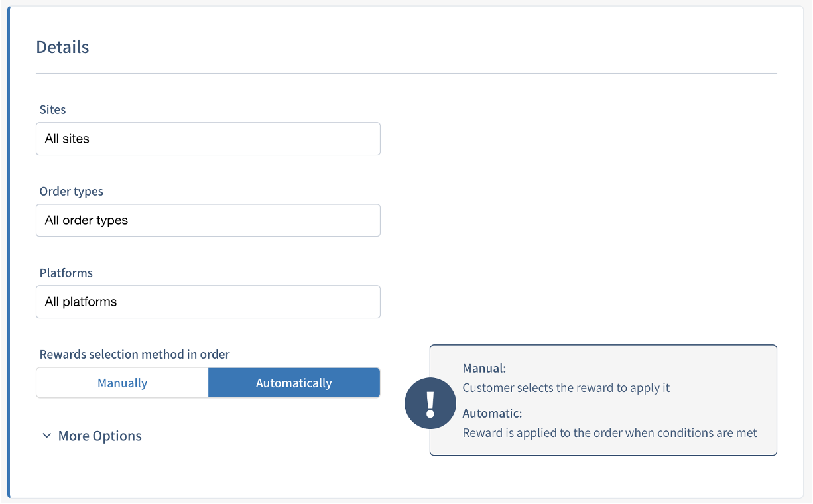Click the Details section heading
This screenshot has height=504, width=813.
pyautogui.click(x=62, y=47)
